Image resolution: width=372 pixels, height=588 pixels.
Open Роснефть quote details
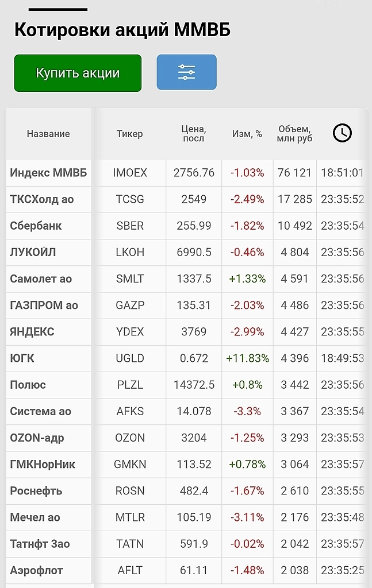tap(36, 491)
